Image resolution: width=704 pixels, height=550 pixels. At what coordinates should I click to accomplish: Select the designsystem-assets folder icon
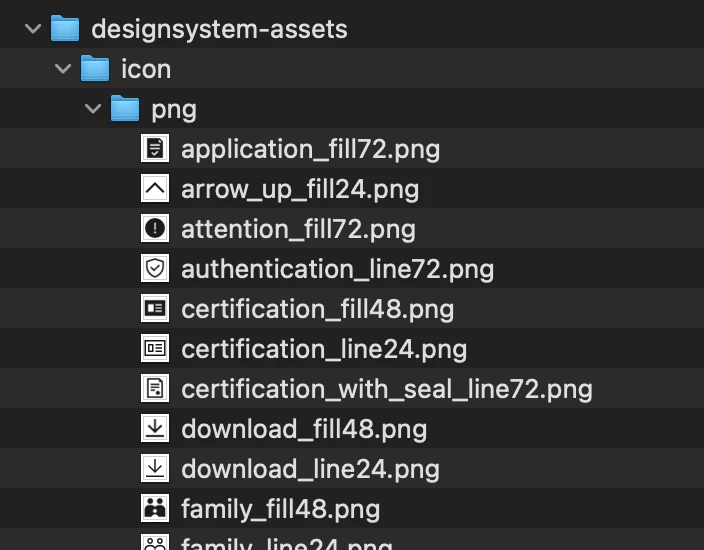65,28
